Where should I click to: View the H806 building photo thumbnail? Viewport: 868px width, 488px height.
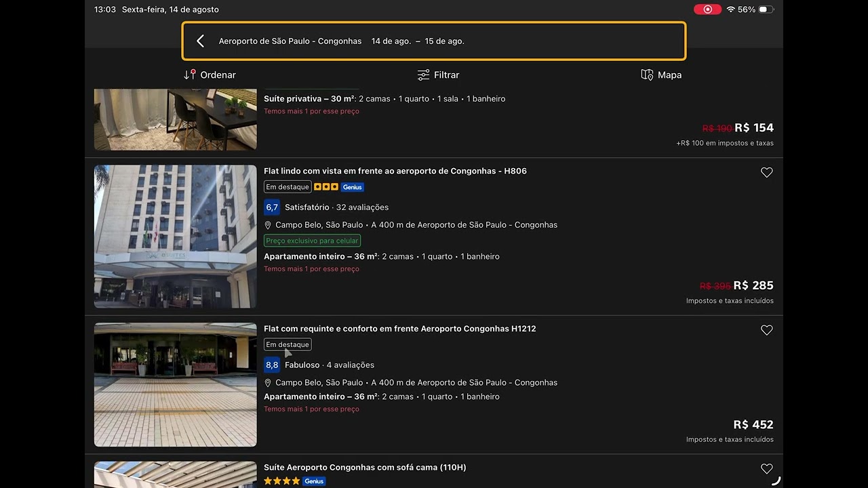[x=176, y=237]
